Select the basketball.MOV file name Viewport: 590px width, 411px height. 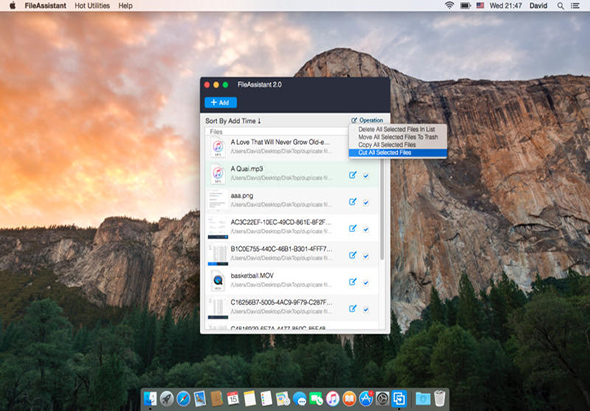[x=252, y=276]
